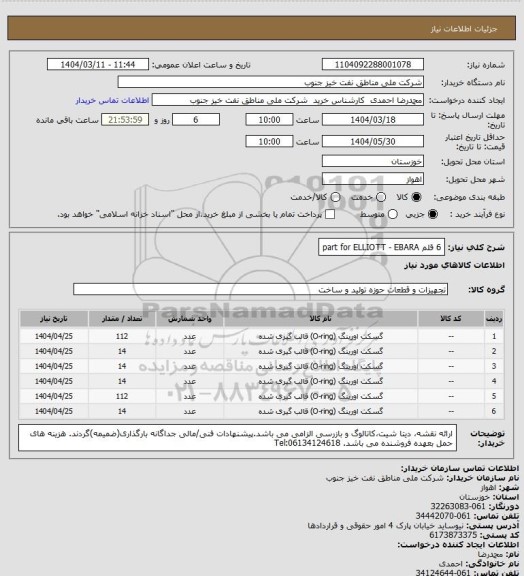
Task: Click the response deadline date 1404/03/18
Action: pos(373,120)
